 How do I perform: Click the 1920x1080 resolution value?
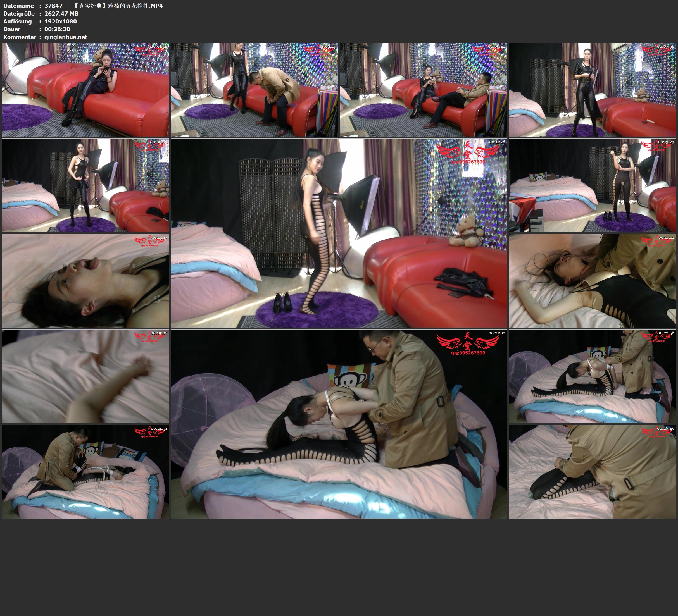(x=61, y=21)
